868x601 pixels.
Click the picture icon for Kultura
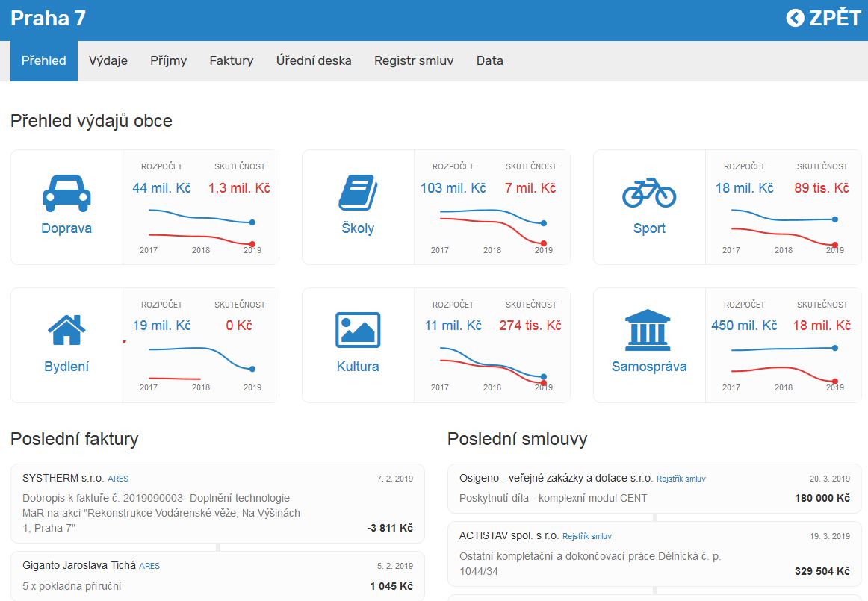(x=358, y=329)
